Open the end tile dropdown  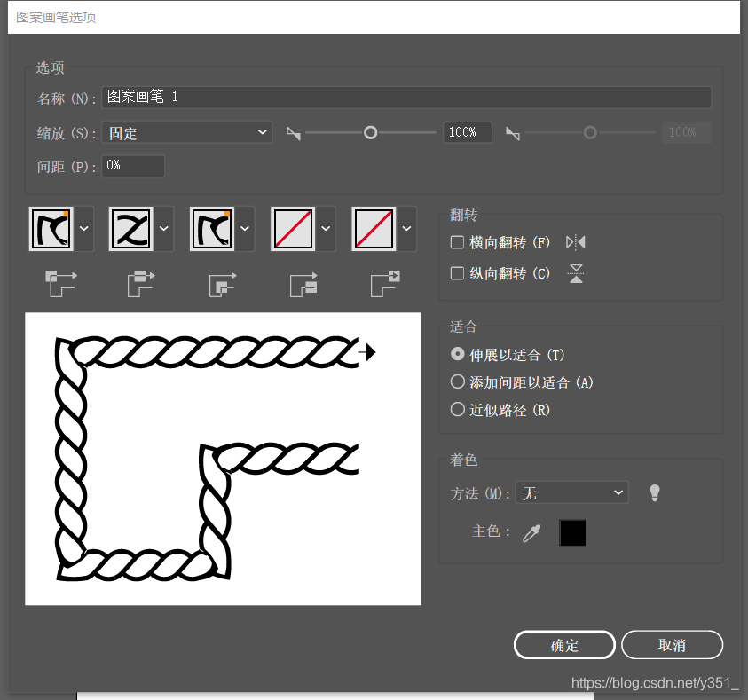(407, 229)
